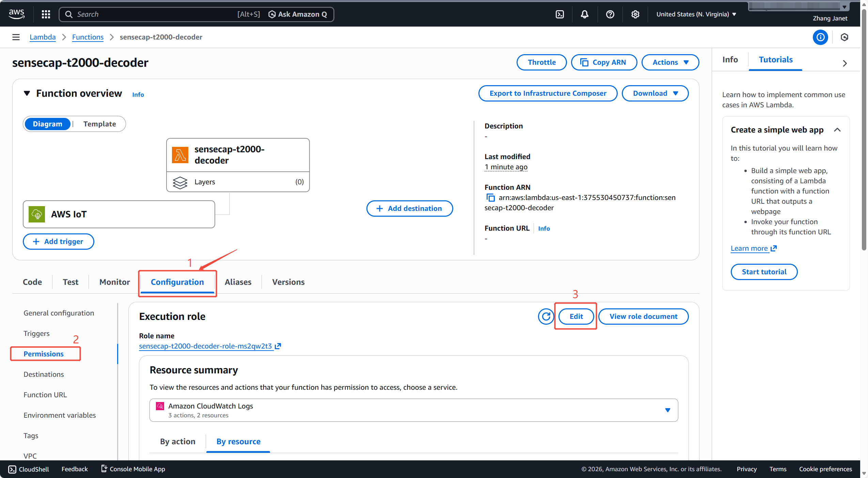Click the refresh icon beside Edit

tap(546, 317)
